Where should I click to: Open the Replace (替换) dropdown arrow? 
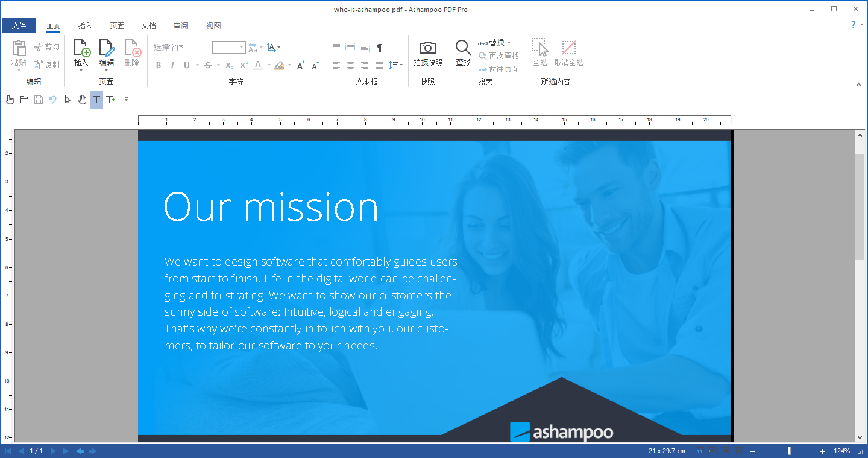[x=509, y=43]
